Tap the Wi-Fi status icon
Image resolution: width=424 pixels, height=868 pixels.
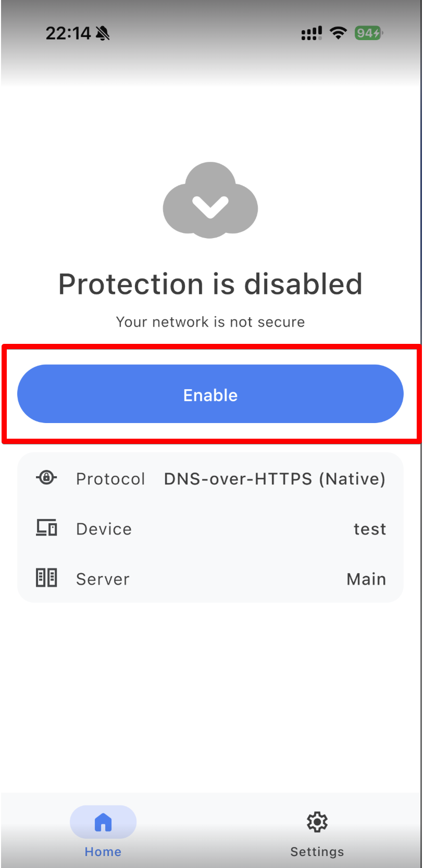pos(339,33)
